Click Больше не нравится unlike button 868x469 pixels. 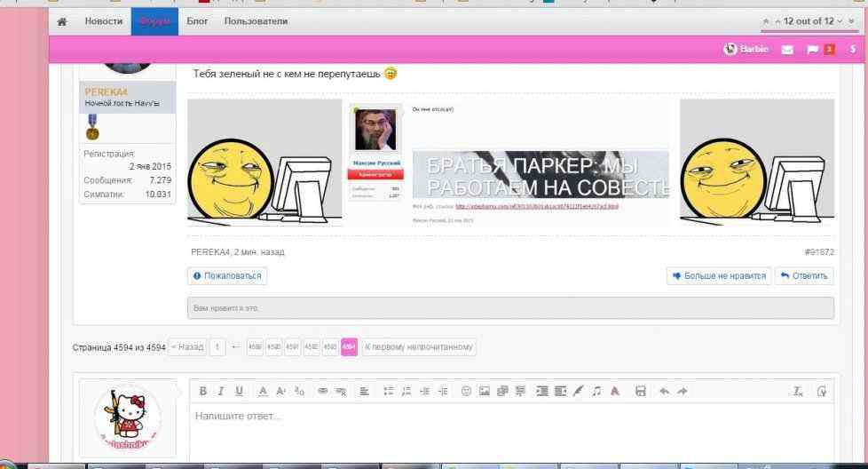[719, 276]
